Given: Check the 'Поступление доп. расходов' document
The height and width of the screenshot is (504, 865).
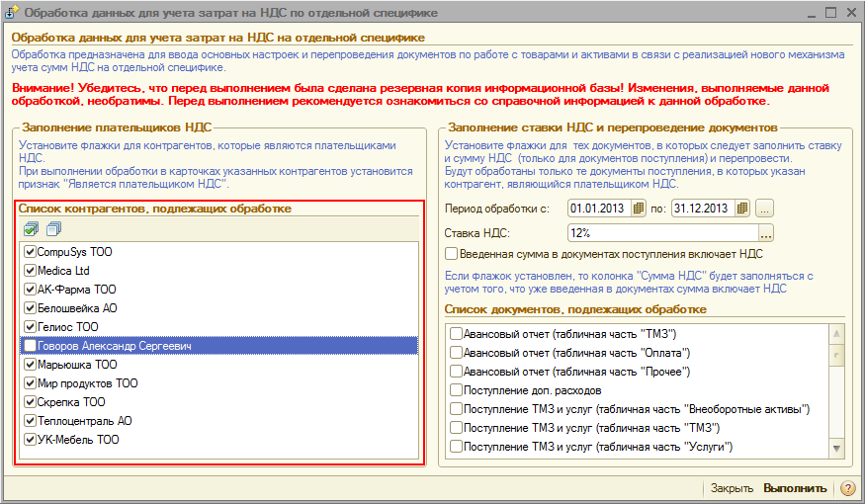Looking at the screenshot, I should (x=456, y=390).
